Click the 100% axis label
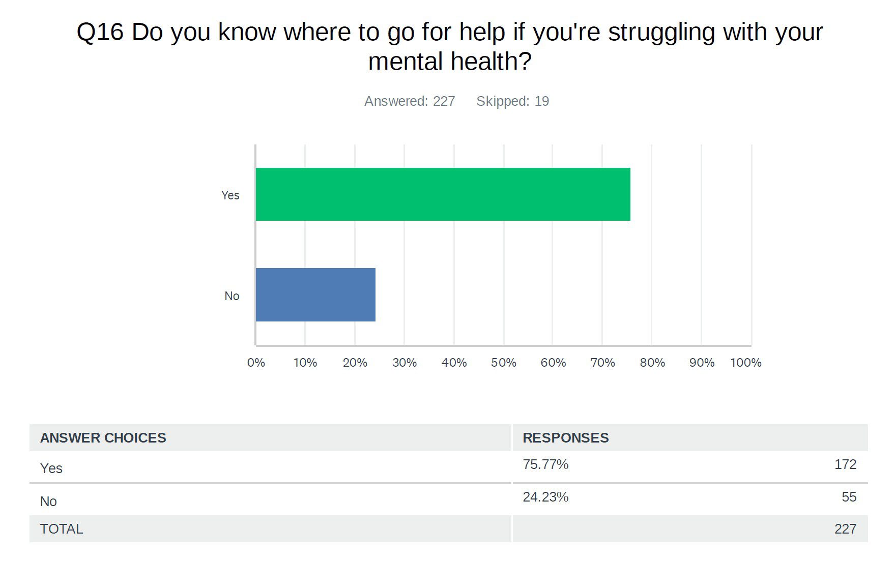895x588 pixels. 745,363
